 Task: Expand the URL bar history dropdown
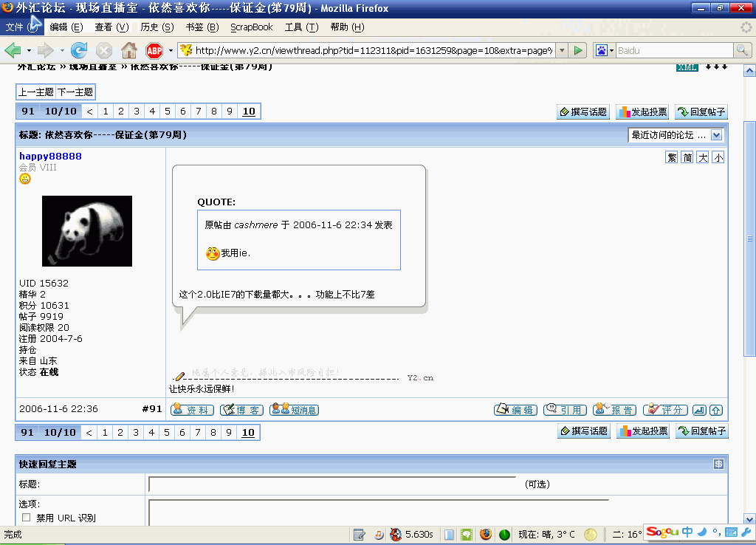pyautogui.click(x=562, y=50)
